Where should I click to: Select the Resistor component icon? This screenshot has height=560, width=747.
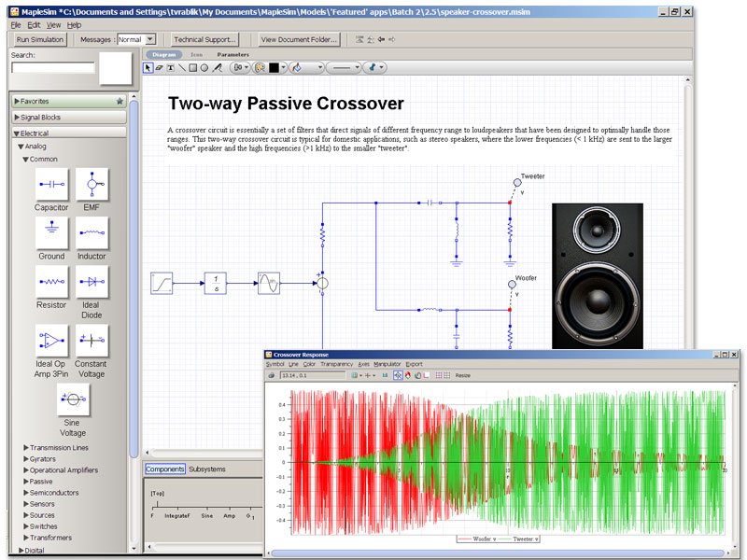point(51,282)
